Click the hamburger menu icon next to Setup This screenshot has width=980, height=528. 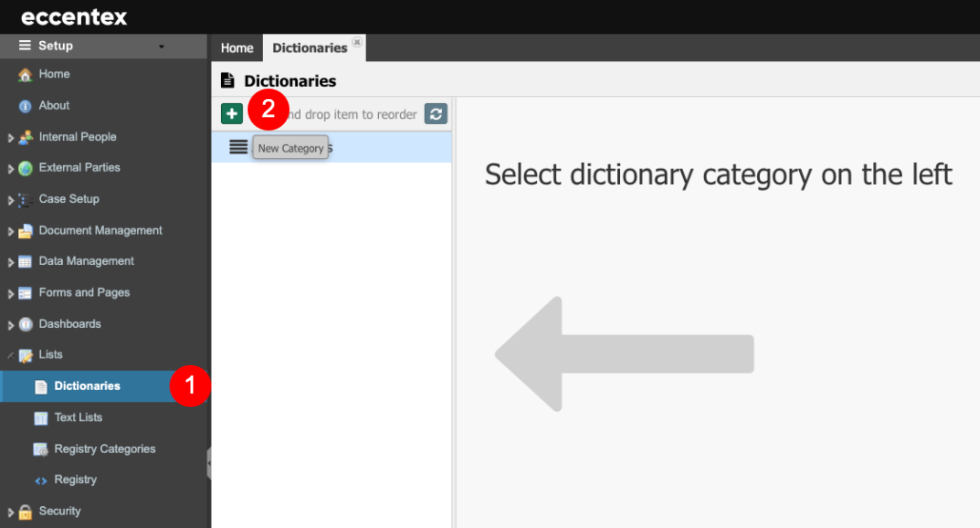pyautogui.click(x=25, y=45)
